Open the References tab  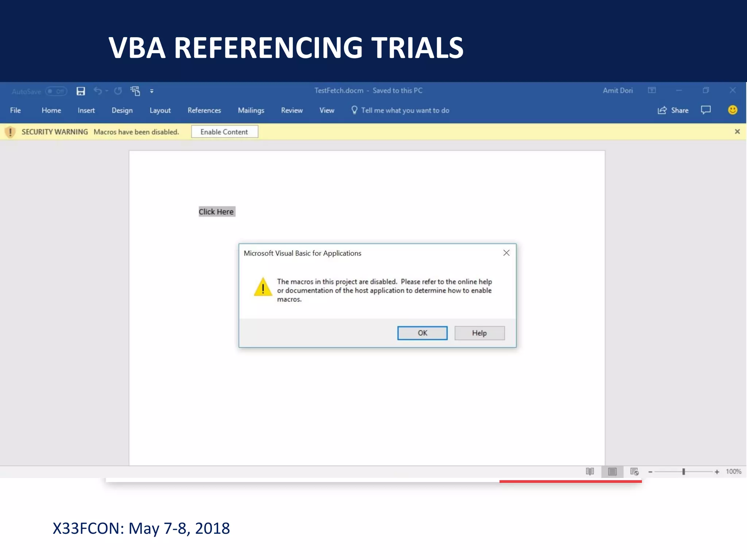(204, 110)
